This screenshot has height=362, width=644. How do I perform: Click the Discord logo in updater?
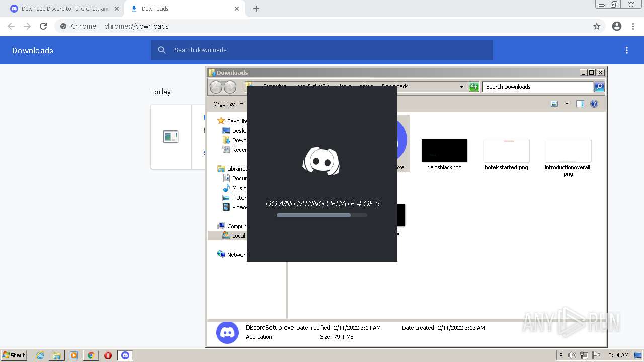click(321, 161)
